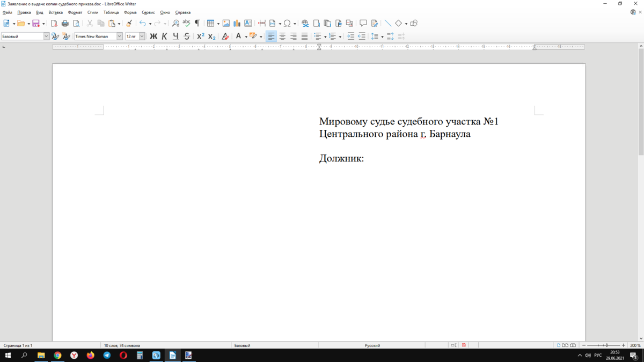The image size is (644, 362).
Task: Insert a comment
Action: pos(363,24)
